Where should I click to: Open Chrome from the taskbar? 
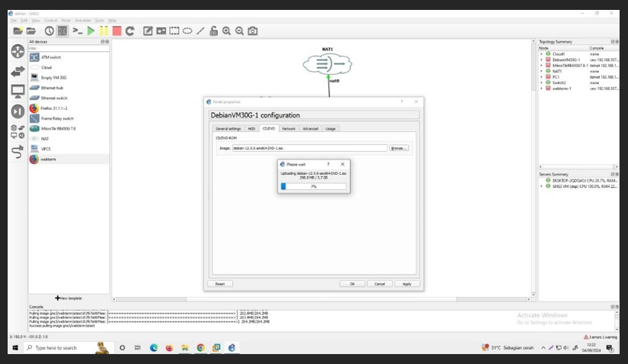(x=201, y=348)
